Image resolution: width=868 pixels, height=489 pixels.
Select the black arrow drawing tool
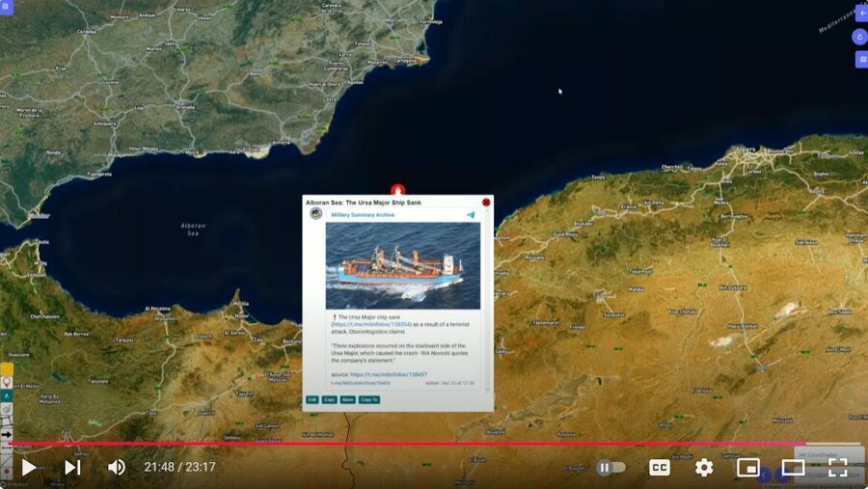(x=7, y=435)
